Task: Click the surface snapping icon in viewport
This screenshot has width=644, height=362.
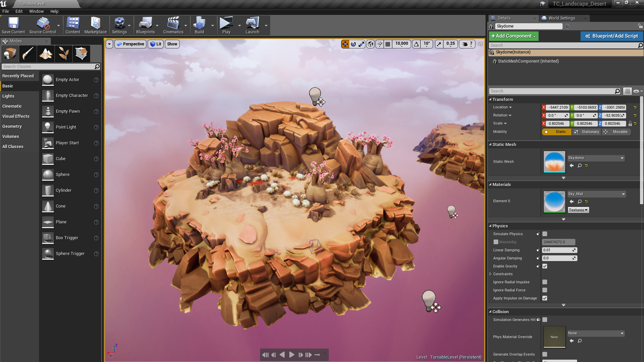Action: 380,44
